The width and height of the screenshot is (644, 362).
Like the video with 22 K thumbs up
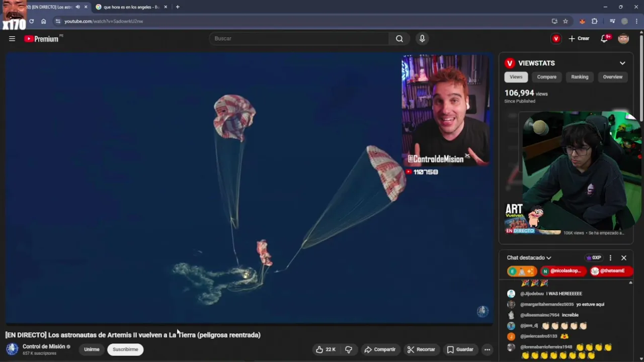click(x=326, y=349)
